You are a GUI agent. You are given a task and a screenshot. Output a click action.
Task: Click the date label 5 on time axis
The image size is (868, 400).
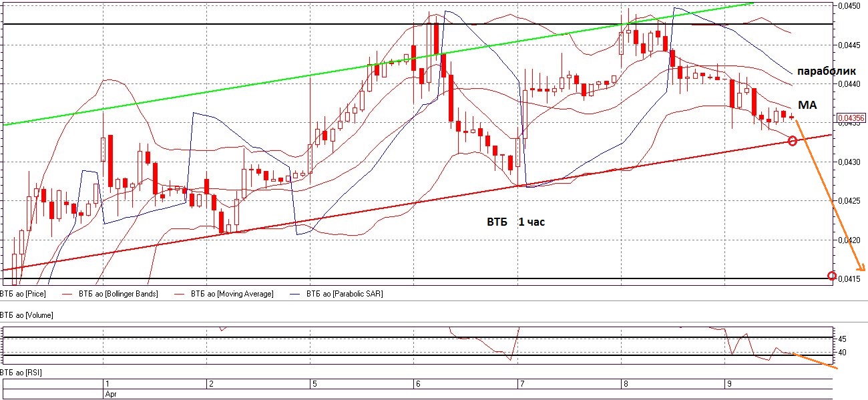tap(314, 384)
